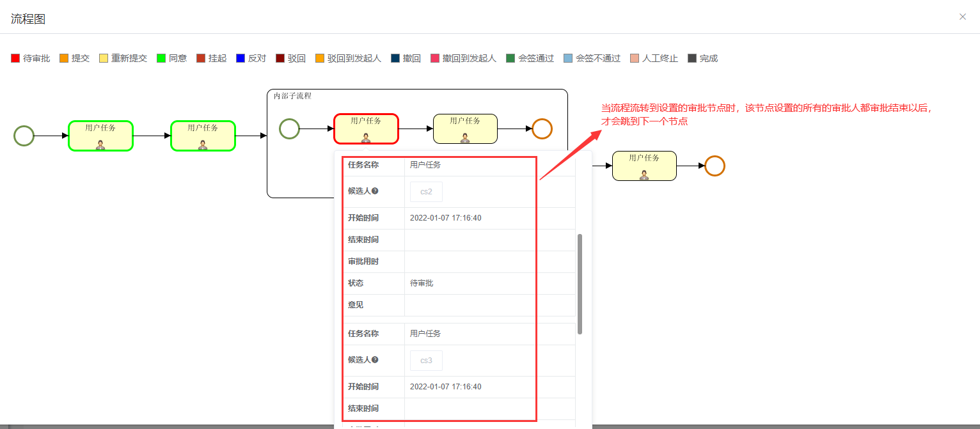Screen dimensions: 980x429
Task: Select the first green-bordered 用户任务 node
Action: click(100, 136)
